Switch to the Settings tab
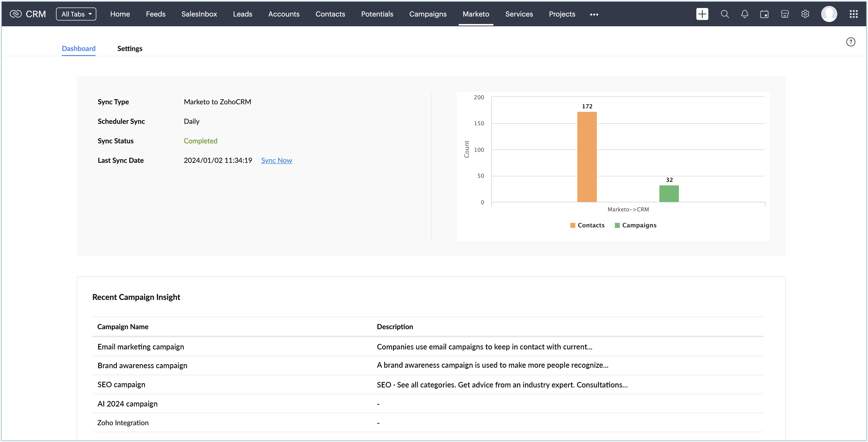This screenshot has height=442, width=868. (x=130, y=49)
